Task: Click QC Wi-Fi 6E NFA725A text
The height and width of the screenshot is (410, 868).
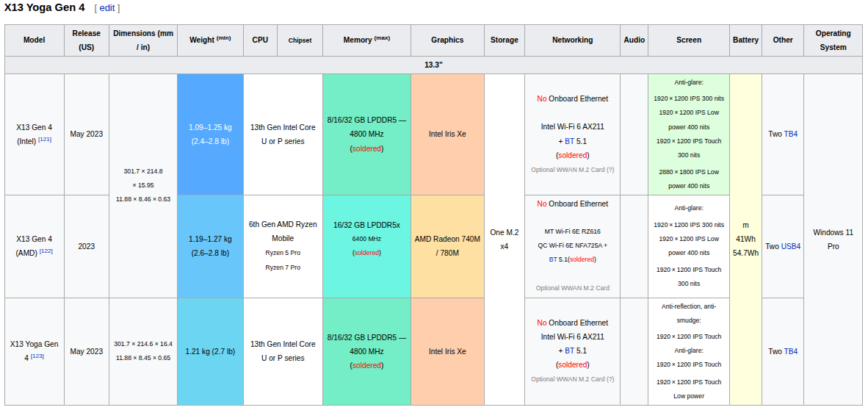Action: pyautogui.click(x=571, y=245)
